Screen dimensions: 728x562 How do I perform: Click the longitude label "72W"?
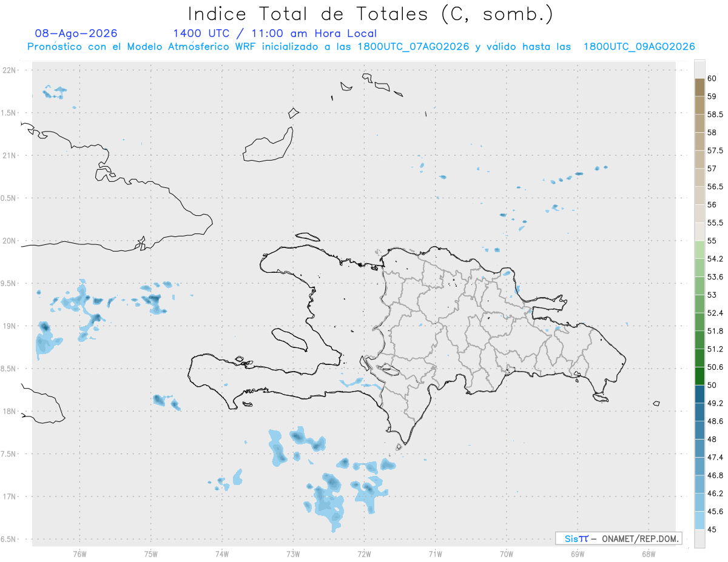(x=364, y=553)
